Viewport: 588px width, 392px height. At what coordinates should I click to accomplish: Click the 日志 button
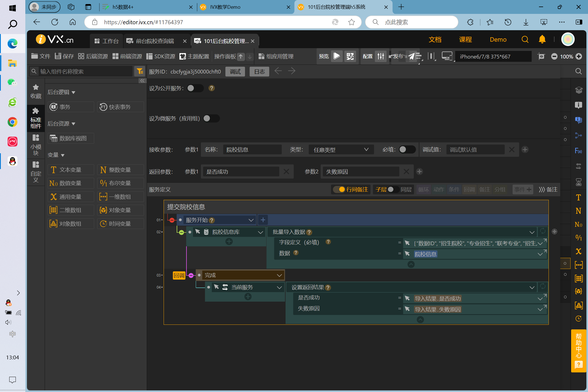coord(259,72)
